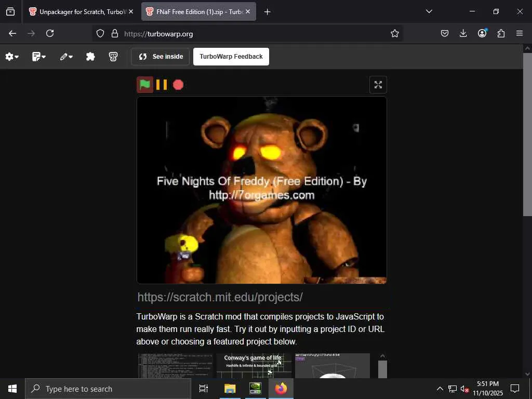Viewport: 532px width, 399px height.
Task: Click the See inside button
Action: (x=161, y=57)
